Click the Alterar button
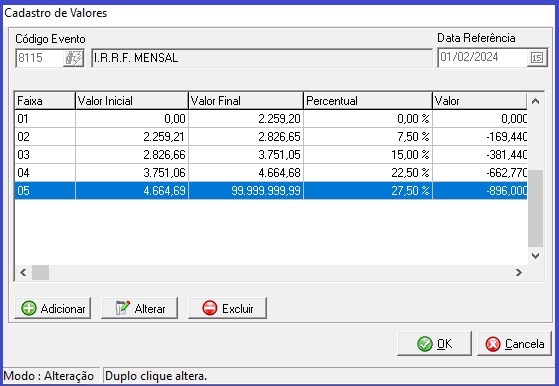The width and height of the screenshot is (559, 386). 139,308
